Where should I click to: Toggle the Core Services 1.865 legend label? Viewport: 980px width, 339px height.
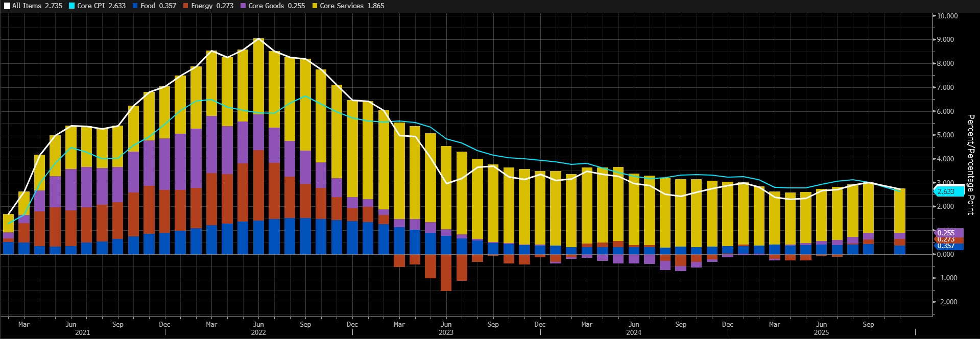[x=352, y=6]
